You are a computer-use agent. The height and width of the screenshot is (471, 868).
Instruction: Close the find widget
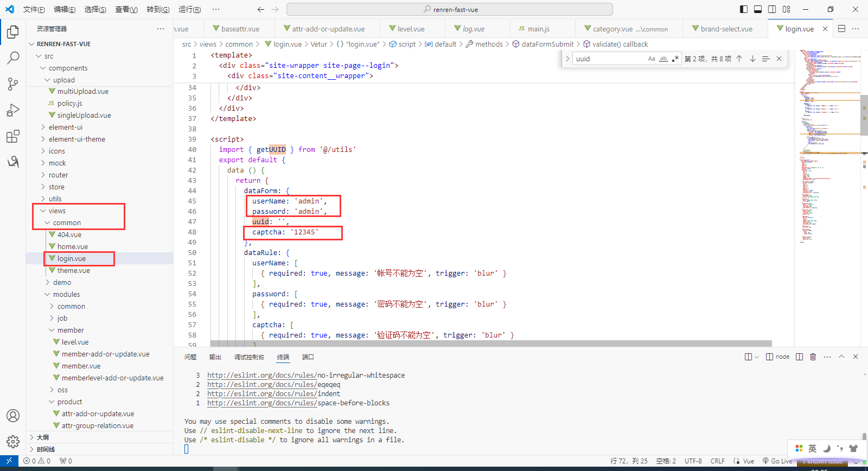click(x=779, y=59)
